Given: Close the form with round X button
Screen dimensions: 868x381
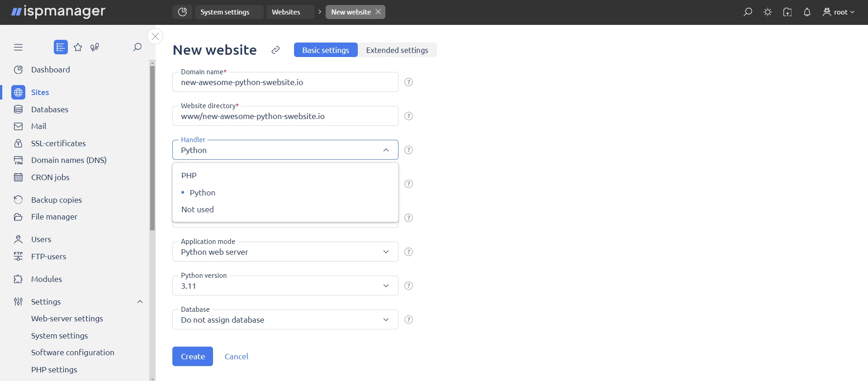Looking at the screenshot, I should (155, 36).
